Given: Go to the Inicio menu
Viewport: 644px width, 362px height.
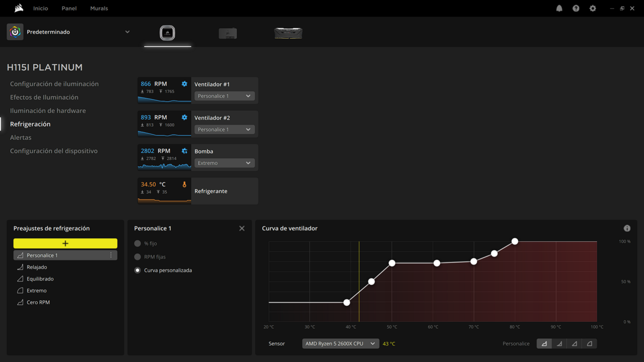Looking at the screenshot, I should pyautogui.click(x=41, y=9).
